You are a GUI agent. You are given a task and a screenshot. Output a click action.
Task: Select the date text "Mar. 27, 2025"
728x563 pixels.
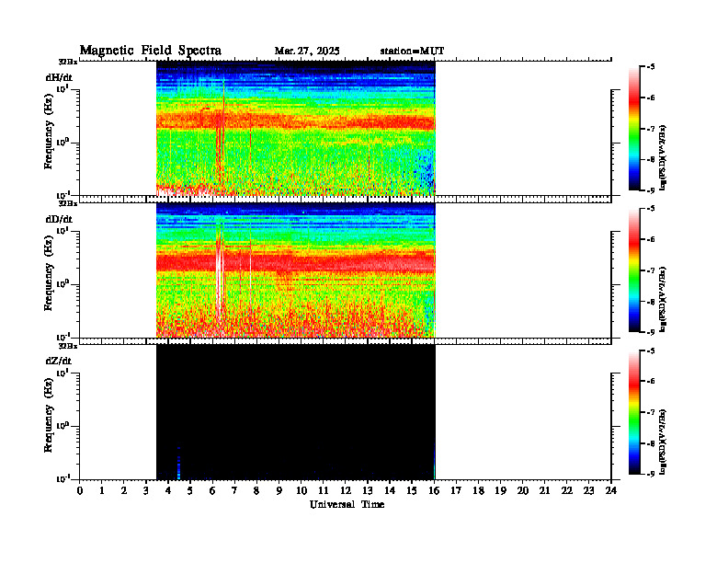click(x=307, y=52)
